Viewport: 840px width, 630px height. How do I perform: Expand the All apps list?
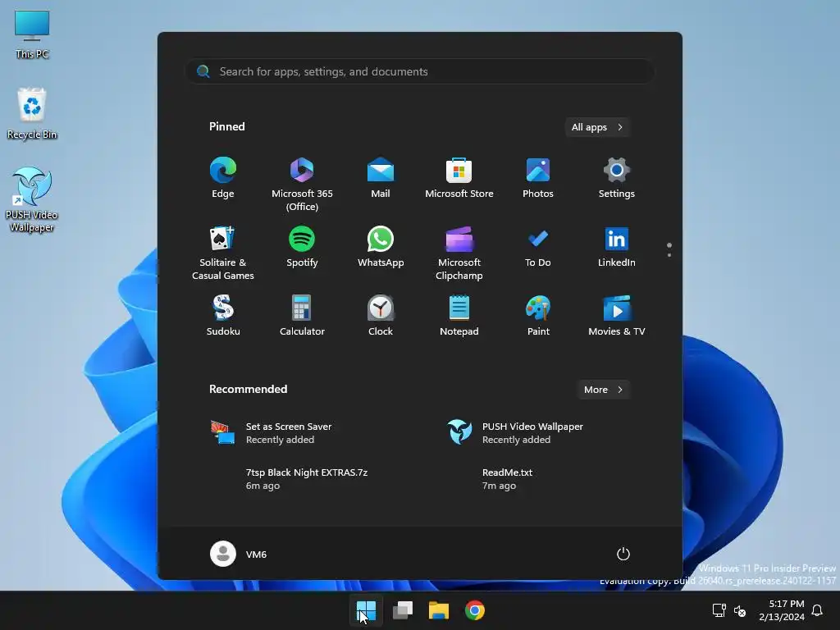tap(597, 127)
